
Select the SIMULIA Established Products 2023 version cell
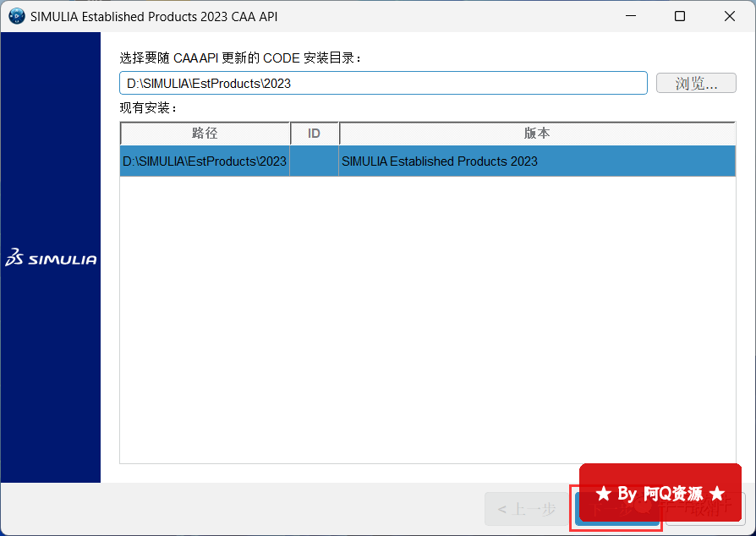[x=537, y=161]
